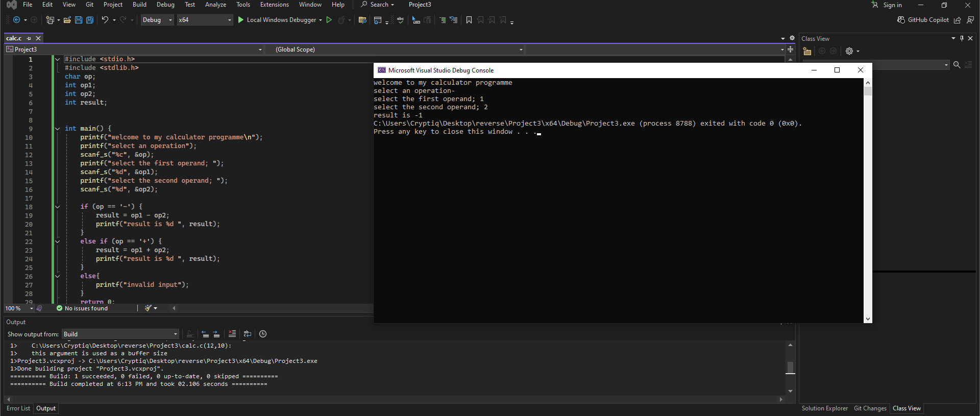Switch to Solution Explorer tab

click(824, 408)
